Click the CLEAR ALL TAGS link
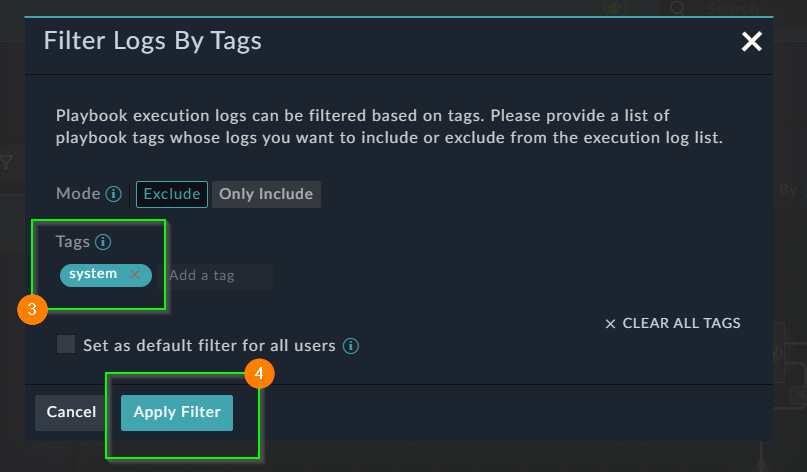This screenshot has width=807, height=472. [673, 324]
